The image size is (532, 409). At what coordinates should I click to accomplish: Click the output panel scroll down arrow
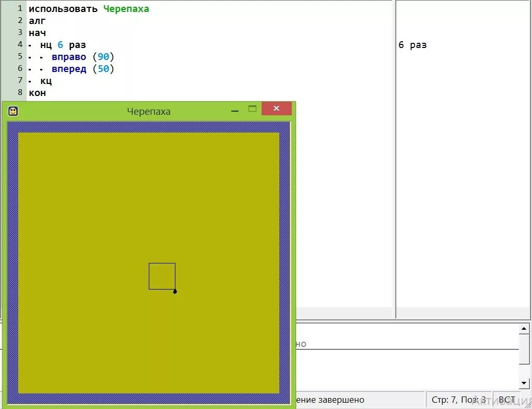pyautogui.click(x=524, y=383)
